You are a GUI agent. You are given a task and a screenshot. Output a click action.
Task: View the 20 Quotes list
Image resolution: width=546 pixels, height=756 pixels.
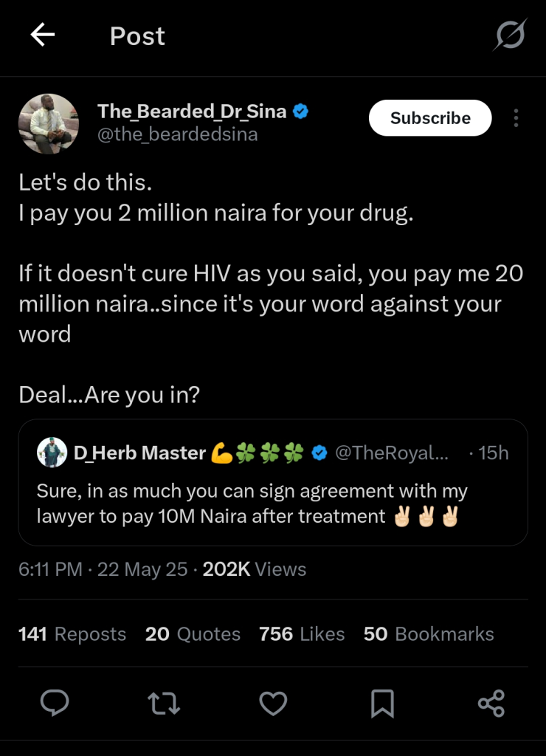point(193,634)
